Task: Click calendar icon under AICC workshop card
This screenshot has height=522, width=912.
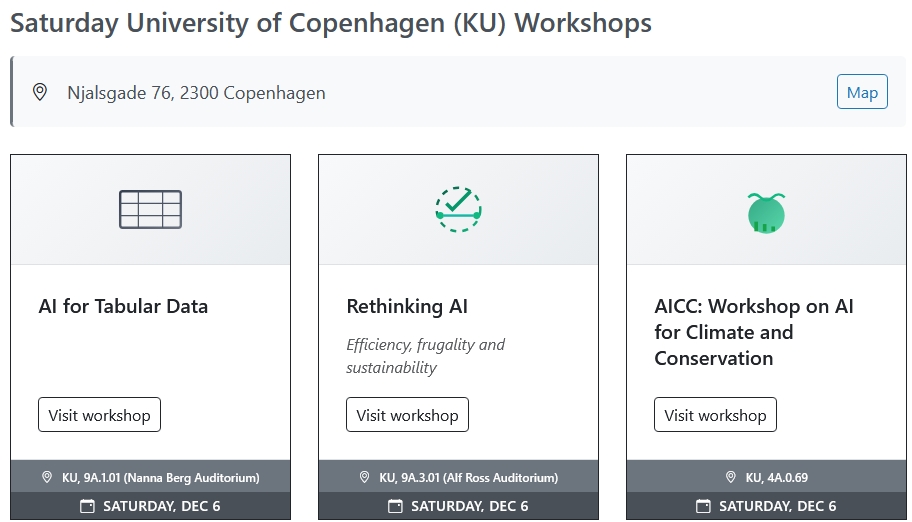Action: (x=703, y=506)
